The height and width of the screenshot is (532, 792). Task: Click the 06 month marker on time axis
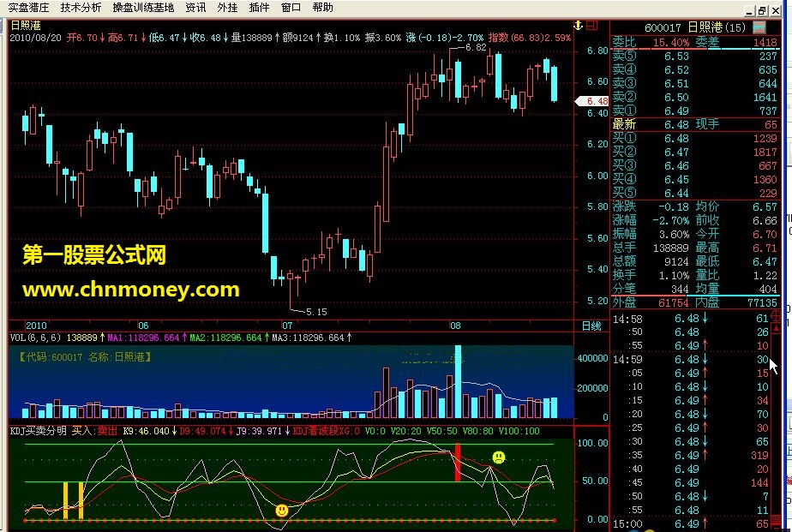(143, 326)
